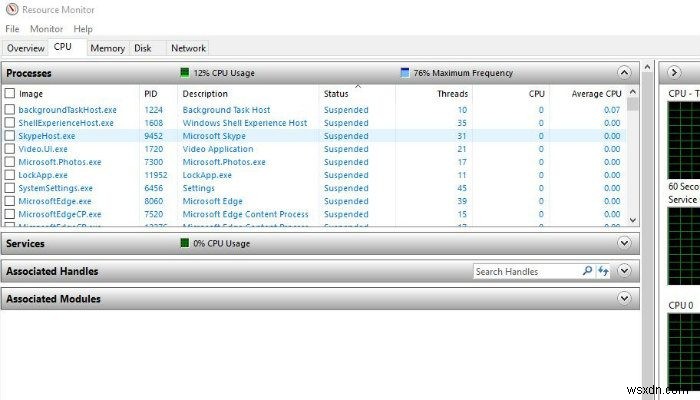Click the blue Maximum Frequency indicator square
700x400 pixels.
pyautogui.click(x=404, y=72)
